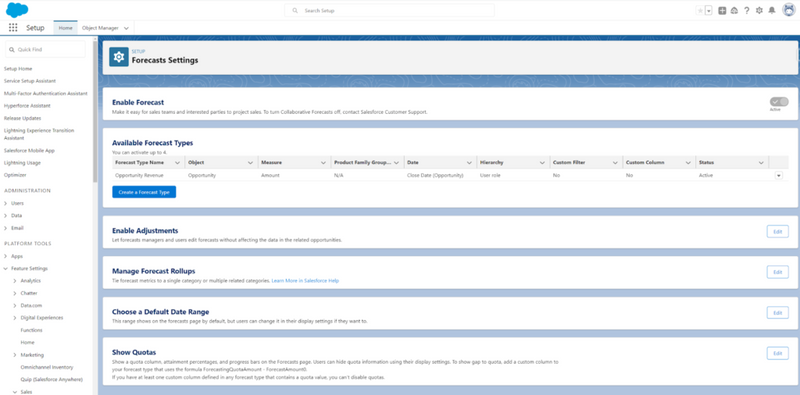The height and width of the screenshot is (395, 800).
Task: Open Object column header menu
Action: tap(251, 162)
